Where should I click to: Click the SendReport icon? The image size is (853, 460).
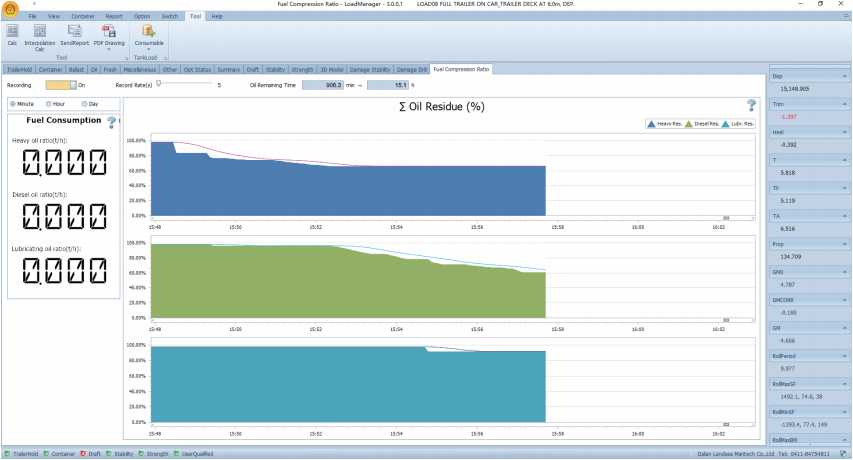74,33
